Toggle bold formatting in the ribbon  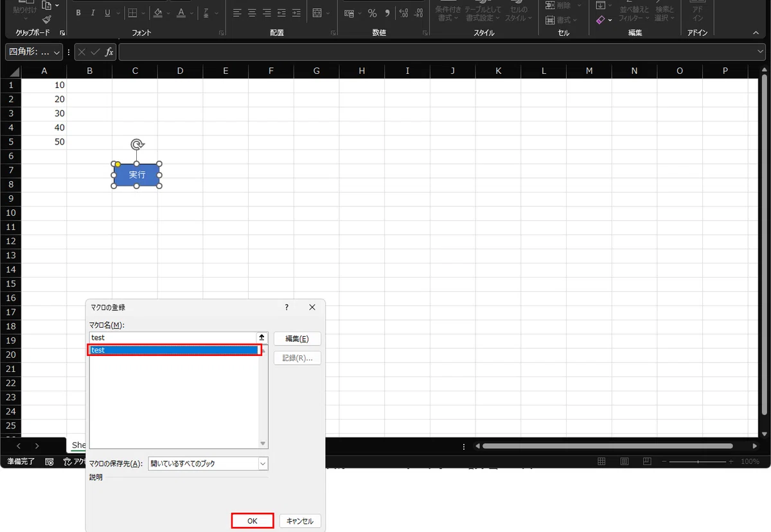click(x=78, y=13)
